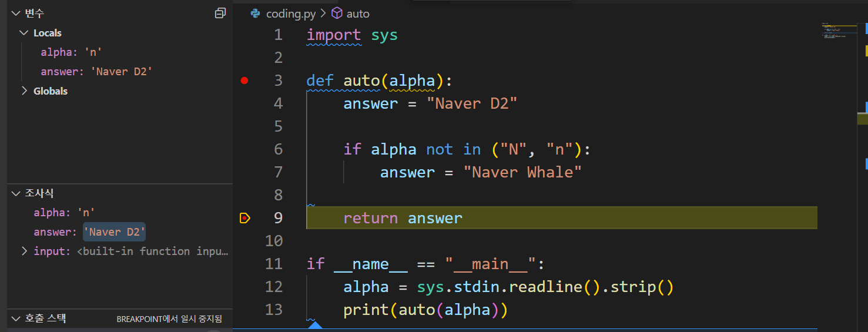Toggle the red breakpoint on line 3
Image resolution: width=868 pixels, height=332 pixels.
244,81
